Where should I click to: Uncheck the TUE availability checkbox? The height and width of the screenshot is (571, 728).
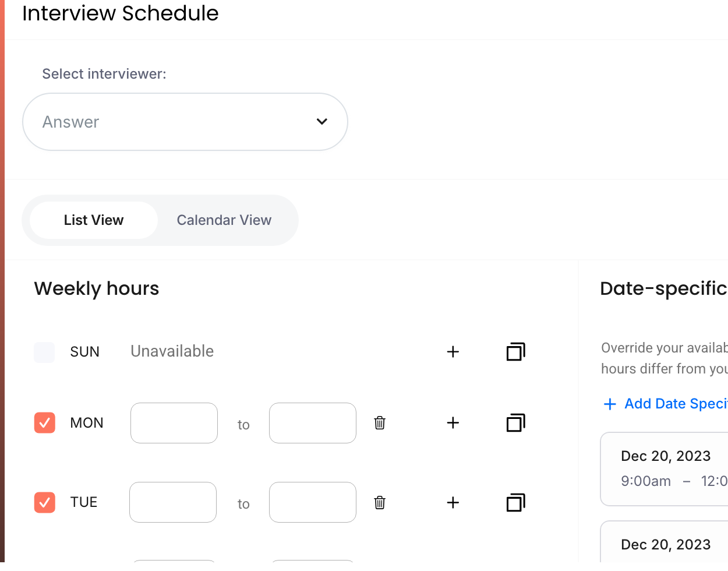click(x=45, y=502)
